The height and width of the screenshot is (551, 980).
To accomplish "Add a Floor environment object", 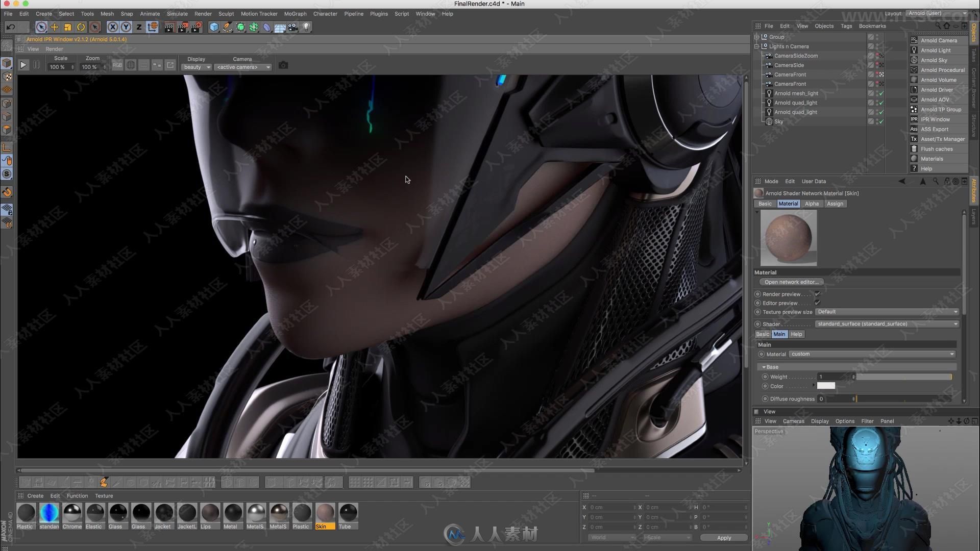I will pos(280,27).
